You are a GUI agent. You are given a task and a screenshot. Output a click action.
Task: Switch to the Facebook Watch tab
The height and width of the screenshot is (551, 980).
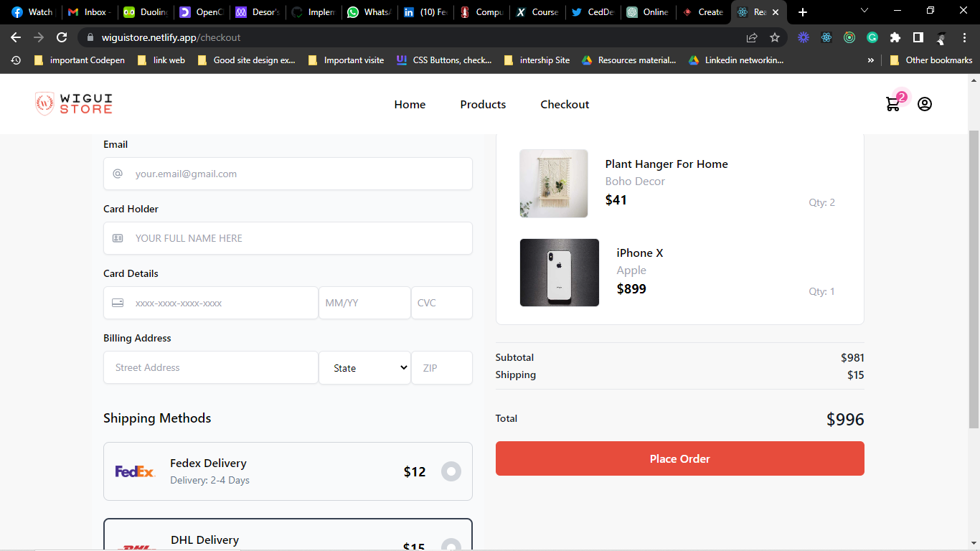click(33, 12)
